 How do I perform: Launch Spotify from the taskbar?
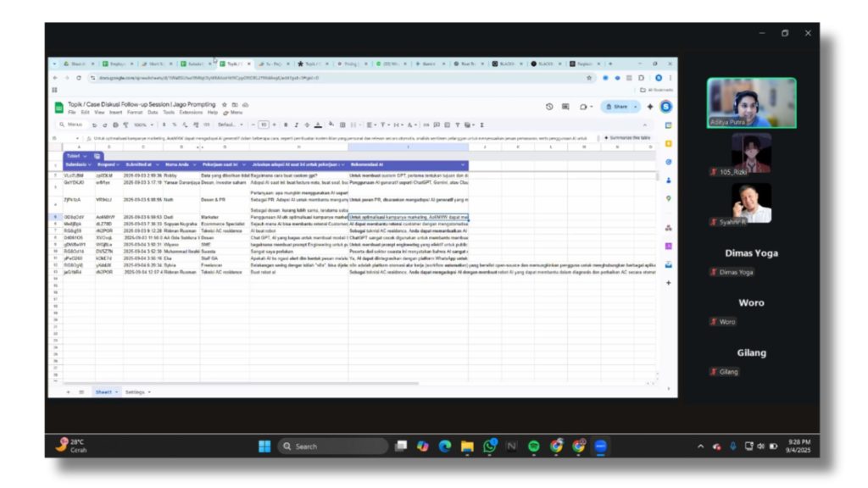click(534, 446)
